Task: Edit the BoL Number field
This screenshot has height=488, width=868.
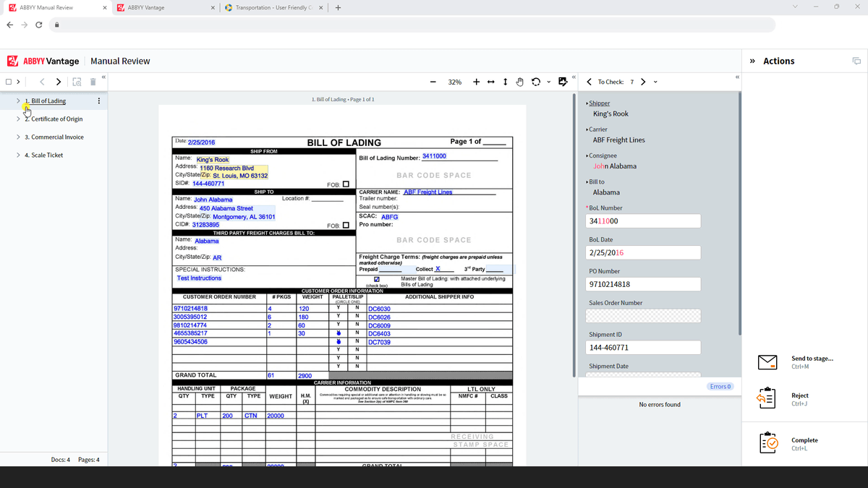Action: (643, 221)
